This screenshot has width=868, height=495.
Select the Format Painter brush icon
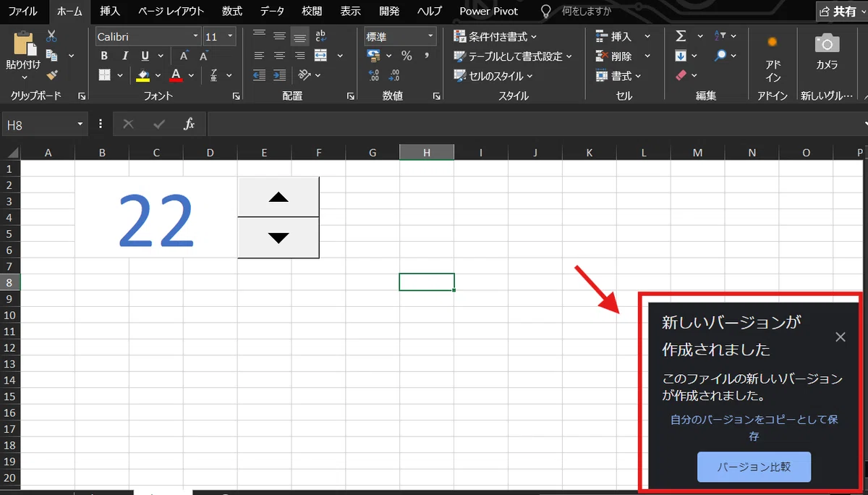tap(51, 74)
